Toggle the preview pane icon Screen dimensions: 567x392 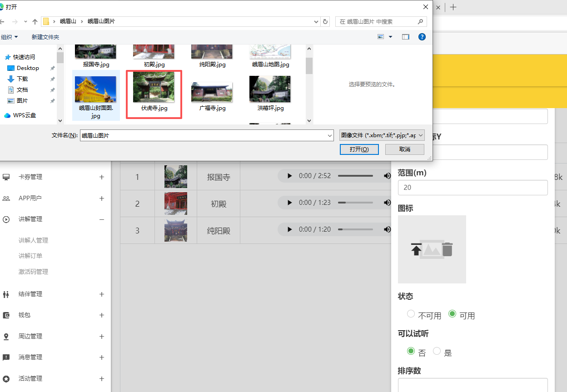(x=406, y=37)
